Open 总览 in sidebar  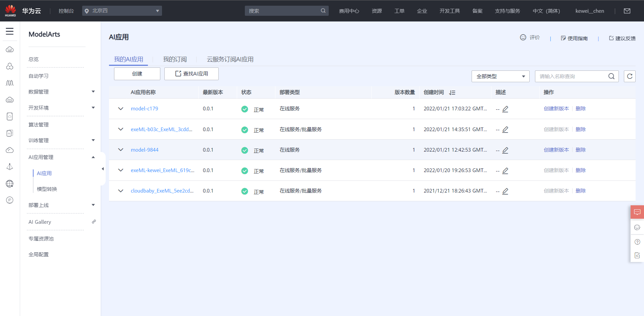34,59
